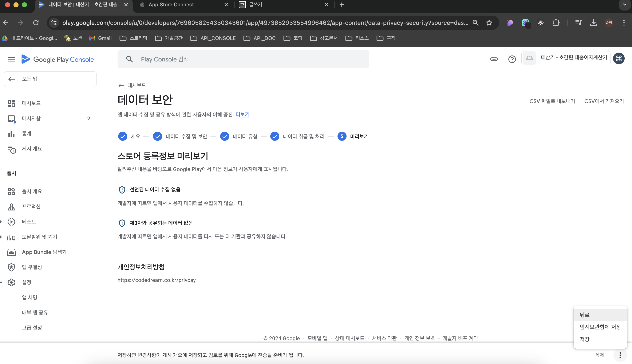Go to the 데이터 유형 completed step
Screen dimensions: 632x364
(239, 136)
